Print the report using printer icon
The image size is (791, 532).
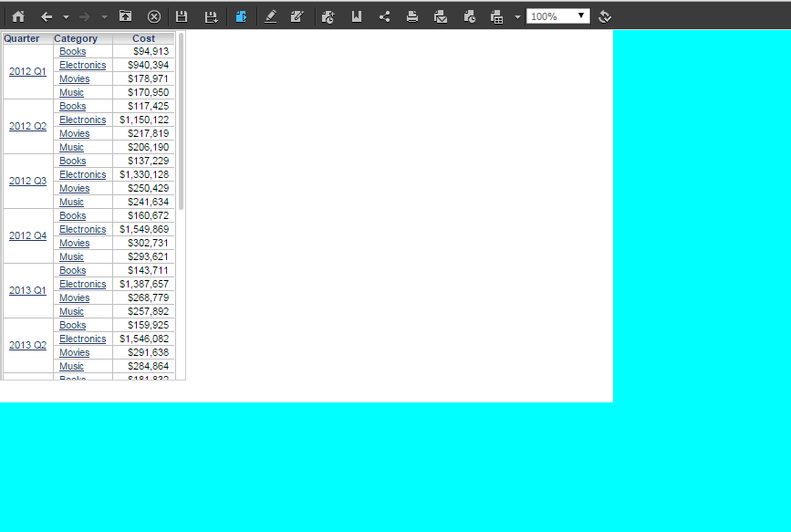pyautogui.click(x=412, y=16)
